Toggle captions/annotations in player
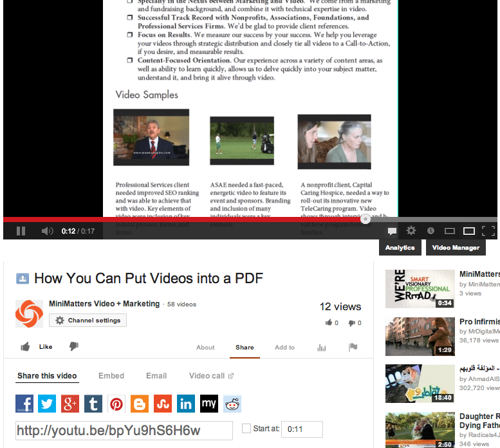500x448 pixels. [392, 231]
